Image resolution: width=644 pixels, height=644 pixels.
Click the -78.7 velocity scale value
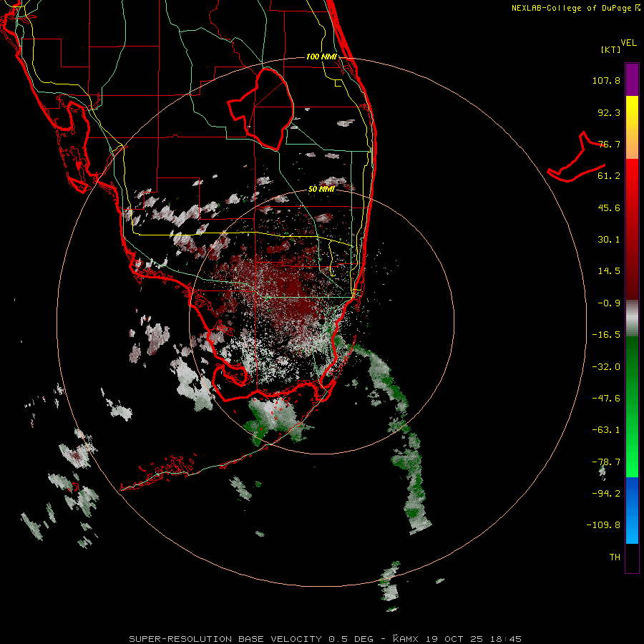click(x=606, y=462)
